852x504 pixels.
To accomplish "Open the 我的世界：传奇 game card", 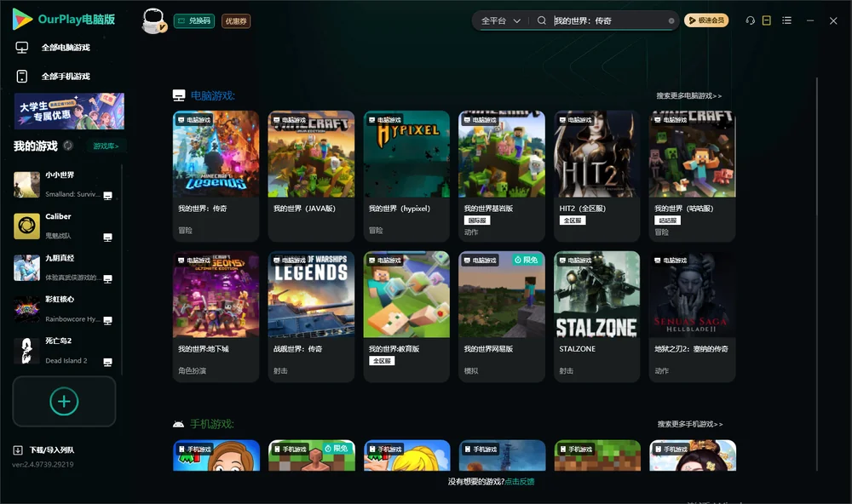I will (216, 176).
